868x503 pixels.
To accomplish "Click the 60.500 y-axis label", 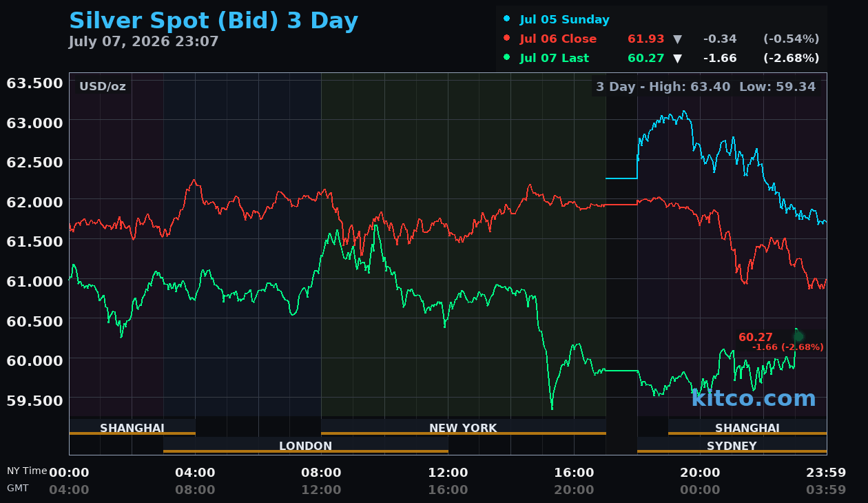I will 34,320.
